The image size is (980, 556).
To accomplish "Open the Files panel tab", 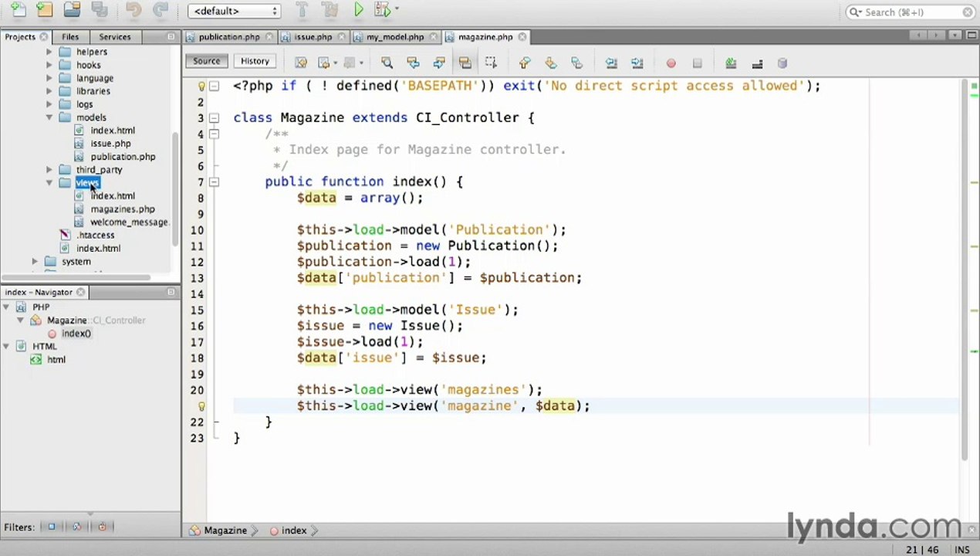I will pos(69,37).
